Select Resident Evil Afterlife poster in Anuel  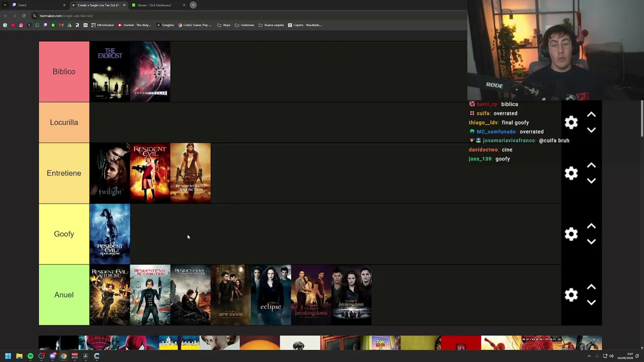pos(110,295)
